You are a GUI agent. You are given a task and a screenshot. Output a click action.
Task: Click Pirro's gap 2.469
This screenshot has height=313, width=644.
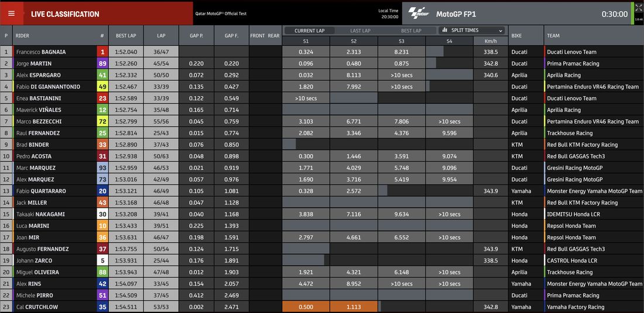click(x=232, y=295)
